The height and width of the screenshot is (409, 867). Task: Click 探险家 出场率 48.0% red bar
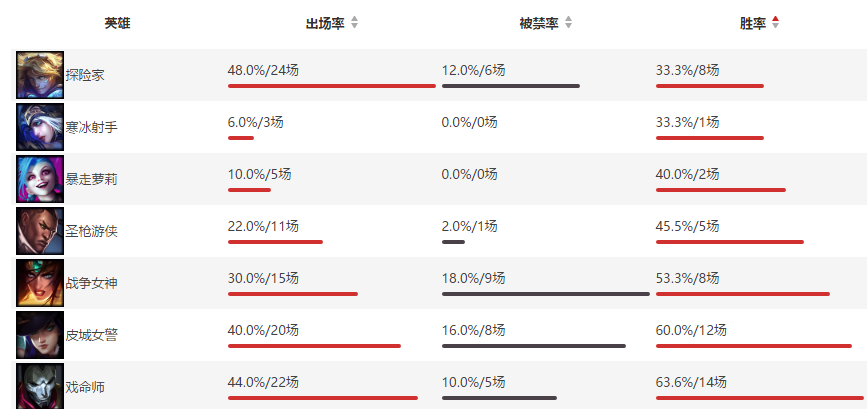coord(332,86)
